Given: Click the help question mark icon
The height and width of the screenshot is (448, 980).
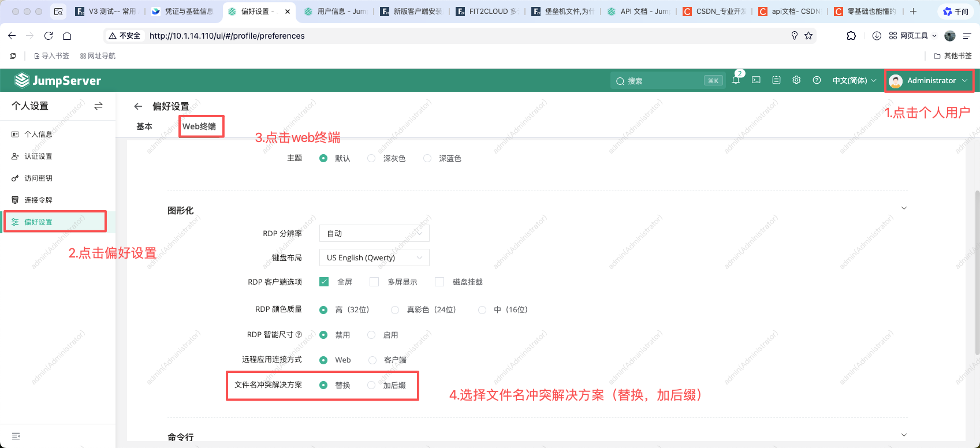Looking at the screenshot, I should pos(817,80).
